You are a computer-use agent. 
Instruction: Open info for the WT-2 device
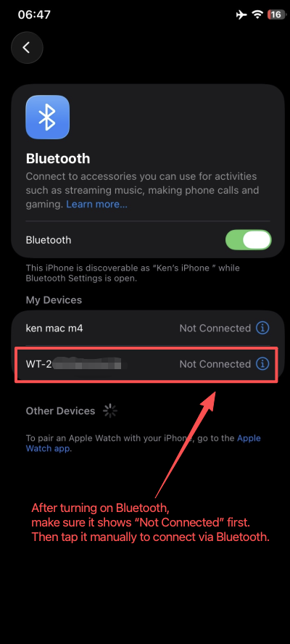(x=262, y=364)
